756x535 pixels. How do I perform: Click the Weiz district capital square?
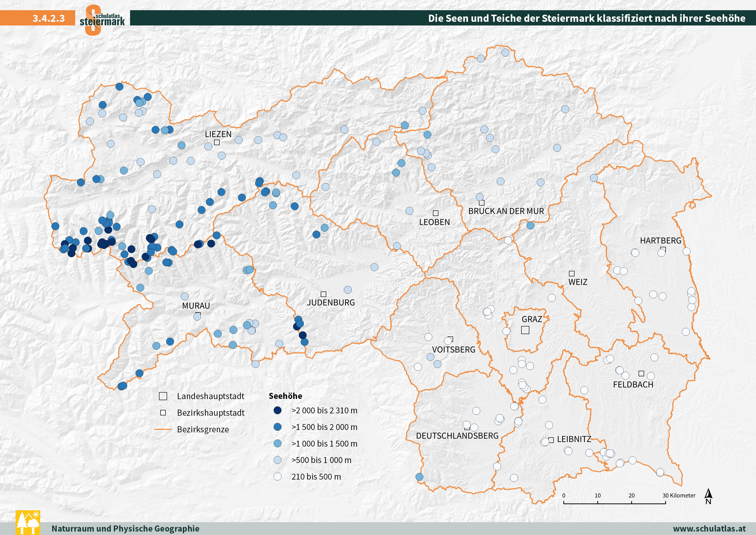click(572, 273)
